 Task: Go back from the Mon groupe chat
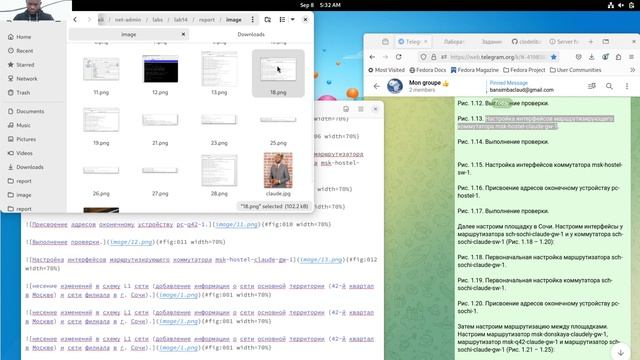[x=376, y=86]
